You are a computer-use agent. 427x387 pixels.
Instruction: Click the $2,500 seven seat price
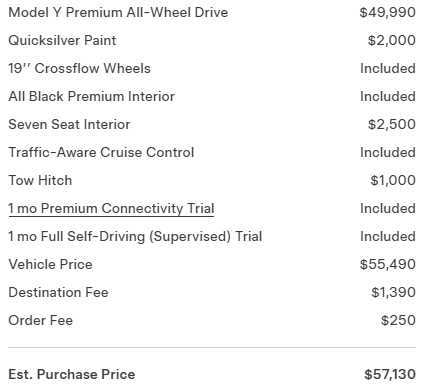tap(392, 125)
